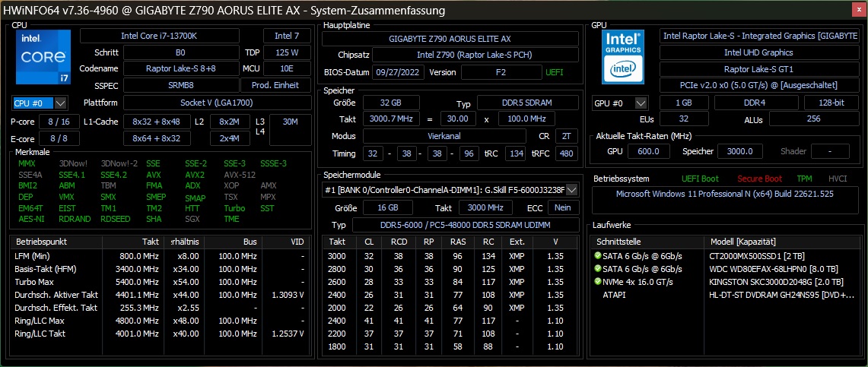Click the RDSEED feature label

(116, 219)
